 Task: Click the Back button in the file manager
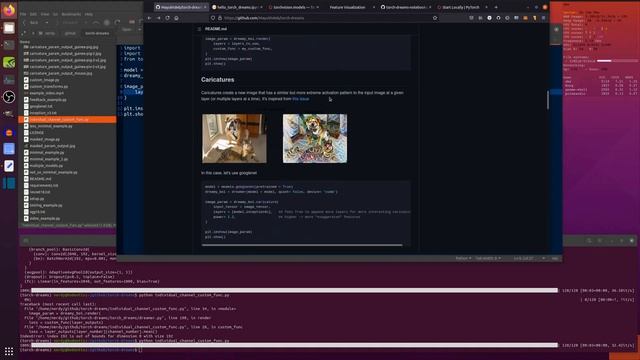click(x=34, y=22)
